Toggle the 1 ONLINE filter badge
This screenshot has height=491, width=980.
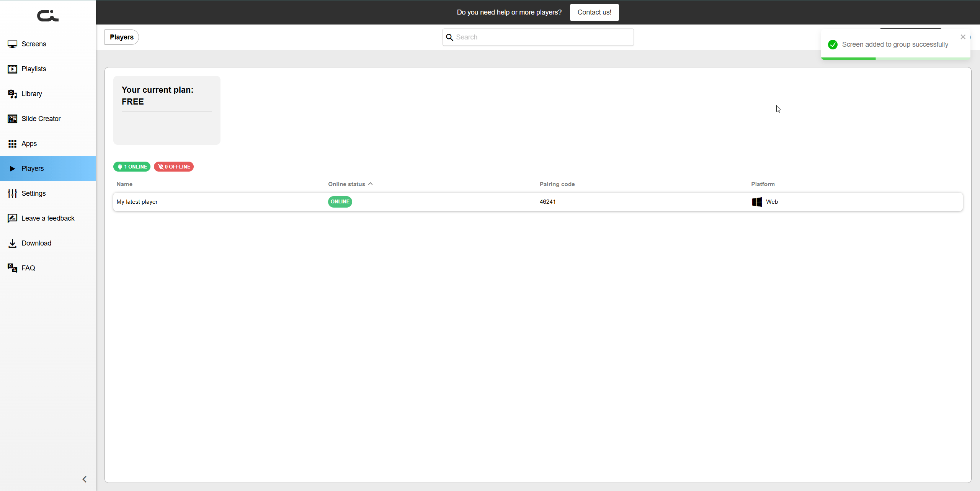tap(132, 167)
